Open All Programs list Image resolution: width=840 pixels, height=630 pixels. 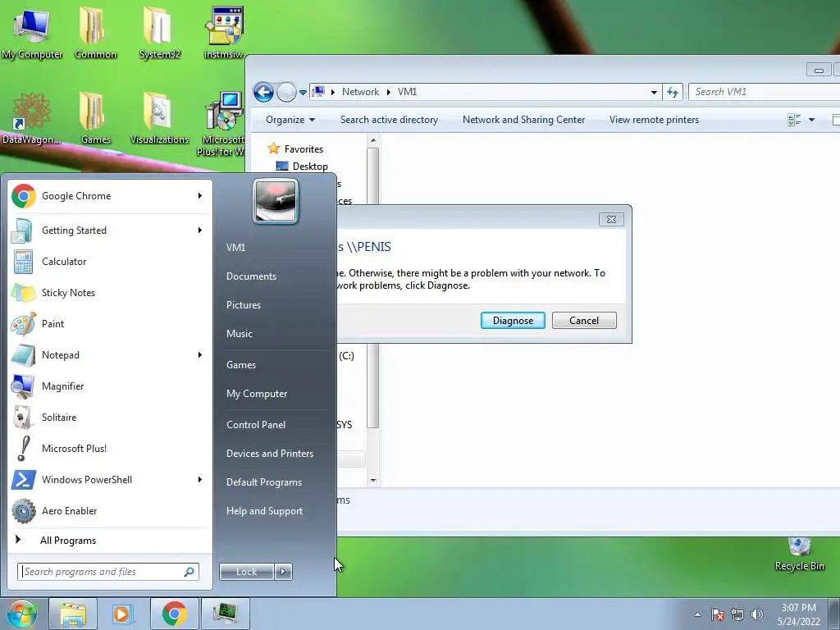click(x=109, y=540)
